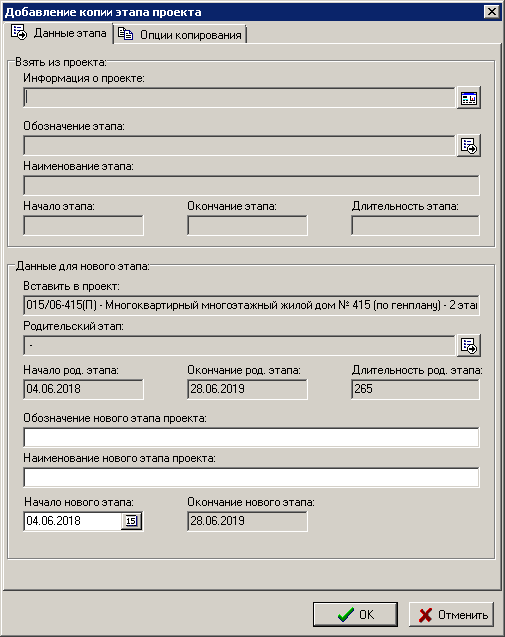Focus Наименование нового этапа проекта field
505x637 pixels.
(251, 477)
